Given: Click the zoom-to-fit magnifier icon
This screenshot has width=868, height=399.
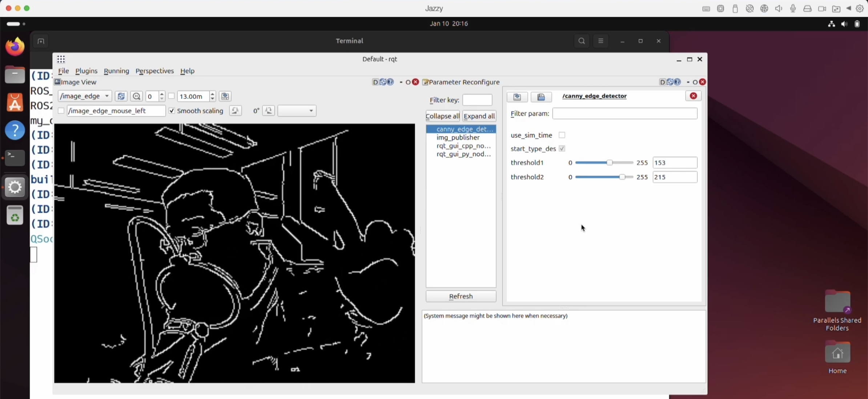Looking at the screenshot, I should coord(137,96).
